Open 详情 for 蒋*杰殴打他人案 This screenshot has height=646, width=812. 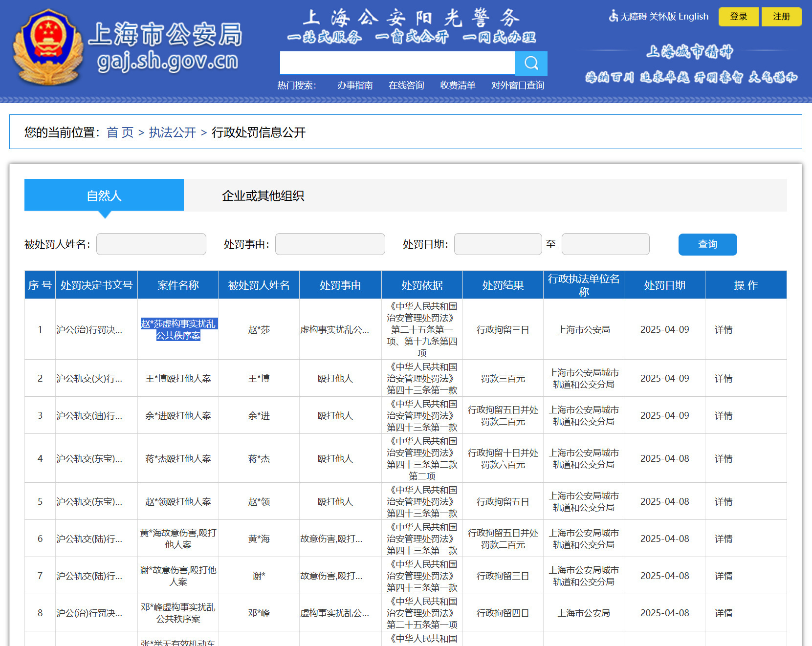[723, 459]
